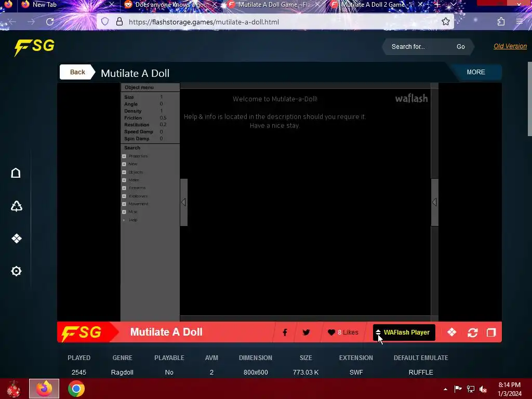
Task: Expand the Misc tree node
Action: [x=124, y=212]
